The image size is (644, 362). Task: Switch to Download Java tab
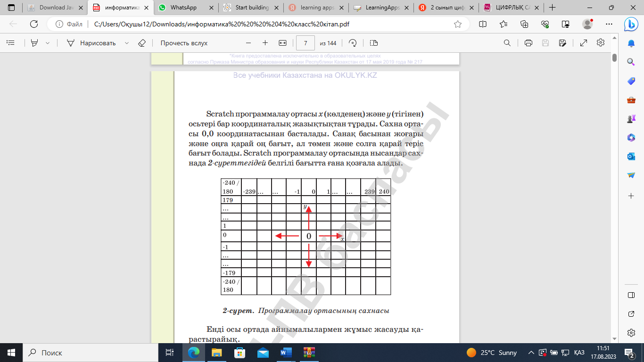point(55,8)
